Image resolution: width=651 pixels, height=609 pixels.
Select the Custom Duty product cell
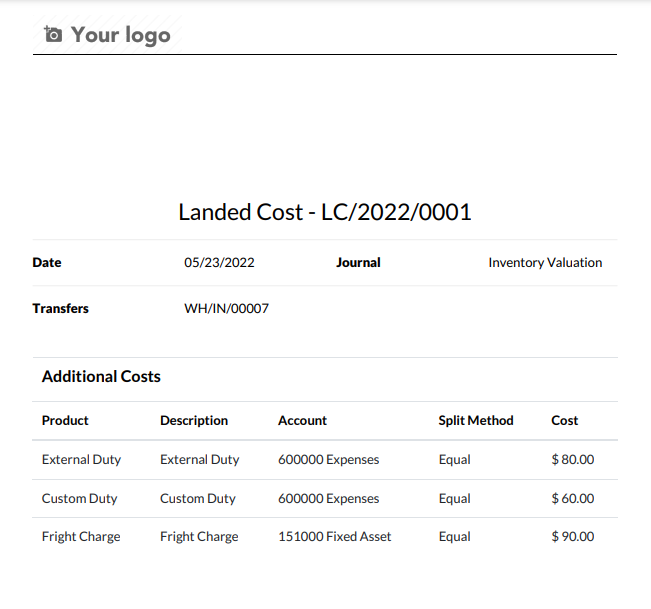(x=80, y=498)
